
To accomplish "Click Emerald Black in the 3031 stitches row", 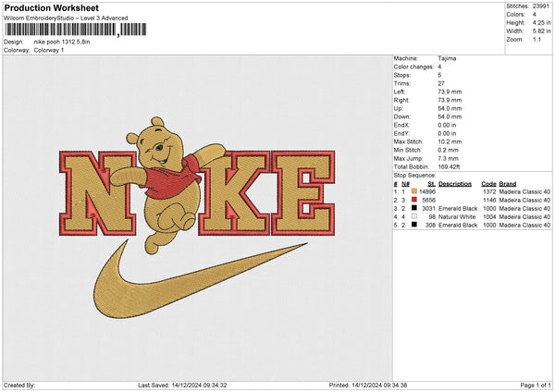I will pyautogui.click(x=458, y=208).
